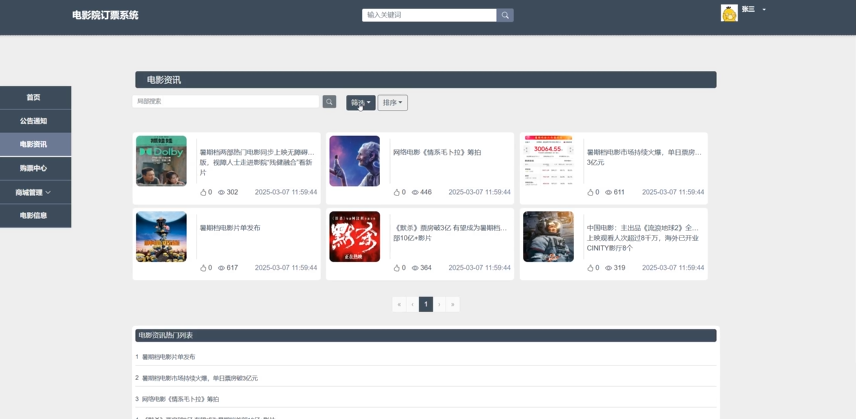Select 电影资讯 in the sidebar
Viewport: 856px width, 419px height.
pyautogui.click(x=35, y=145)
